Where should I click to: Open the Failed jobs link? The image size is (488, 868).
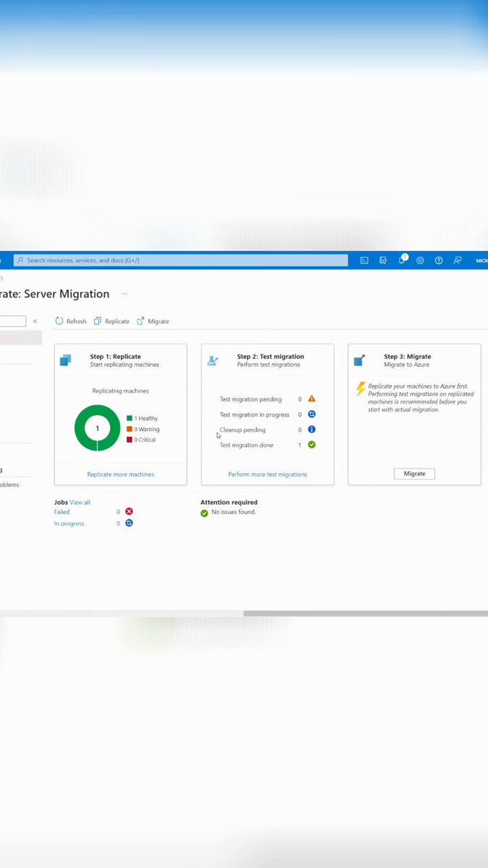[62, 512]
